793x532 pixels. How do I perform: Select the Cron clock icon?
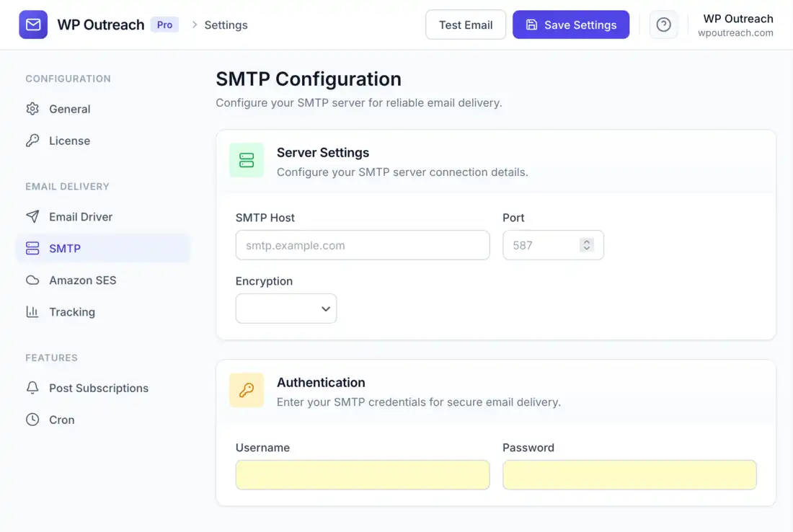coord(32,420)
